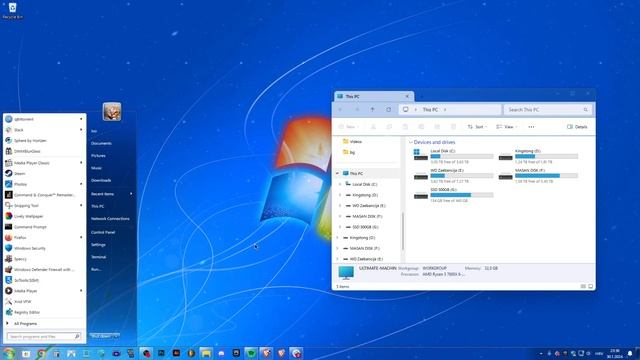Expand SSD 500GB (G:) tree node arrow
Screen dimensions: 640x360
(x=340, y=227)
